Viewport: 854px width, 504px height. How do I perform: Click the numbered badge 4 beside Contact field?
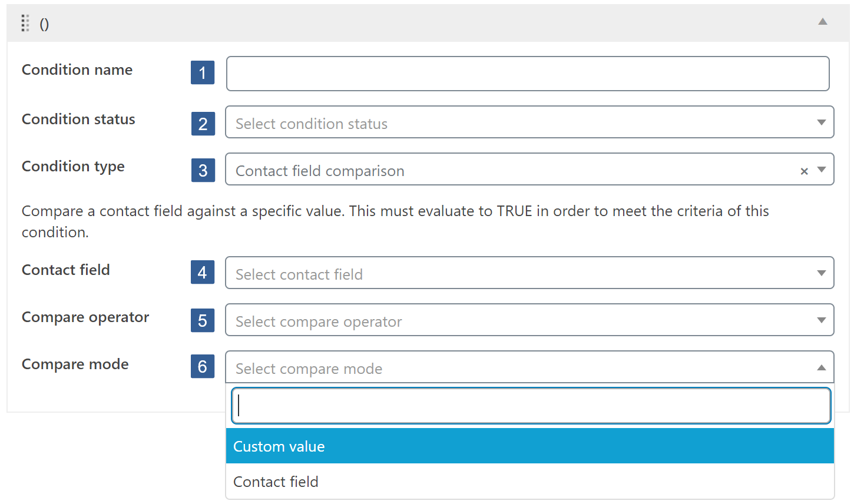[x=202, y=273]
